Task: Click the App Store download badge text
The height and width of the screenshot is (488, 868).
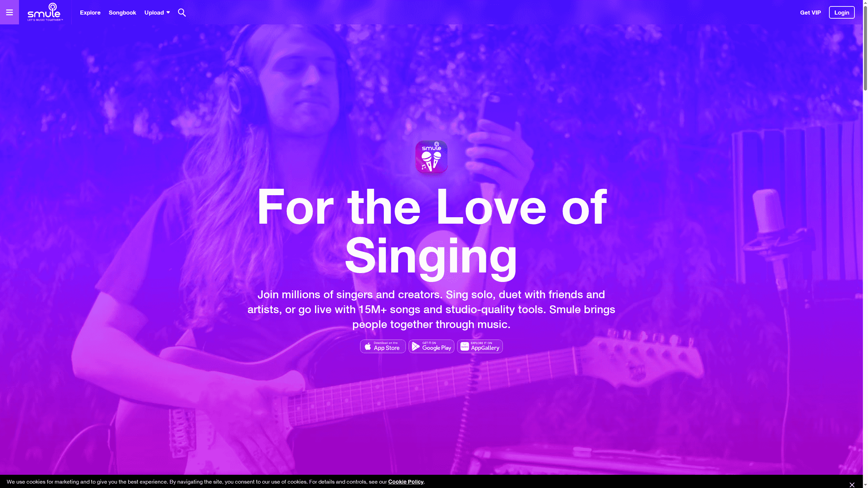Action: click(387, 346)
